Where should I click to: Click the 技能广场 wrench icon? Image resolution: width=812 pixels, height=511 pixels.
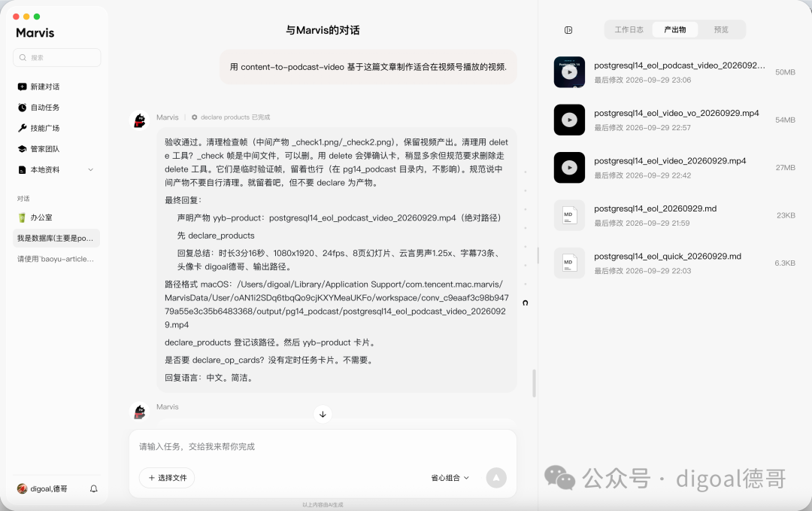pos(22,128)
